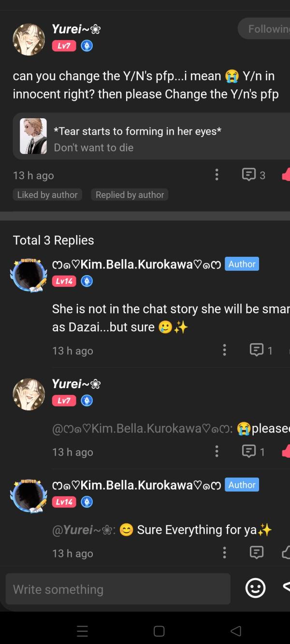Image resolution: width=290 pixels, height=644 pixels.
Task: Tap the blue verification drop icon by Yurei
Action: pos(86,46)
